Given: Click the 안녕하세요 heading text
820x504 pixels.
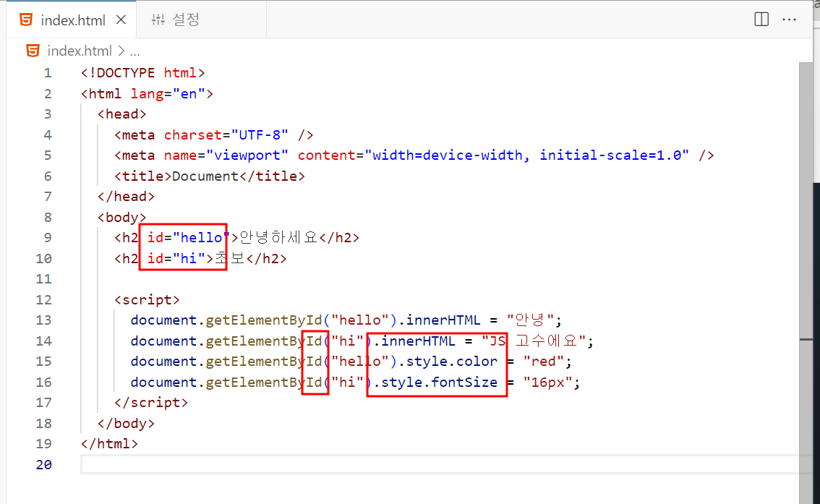Looking at the screenshot, I should coord(278,237).
